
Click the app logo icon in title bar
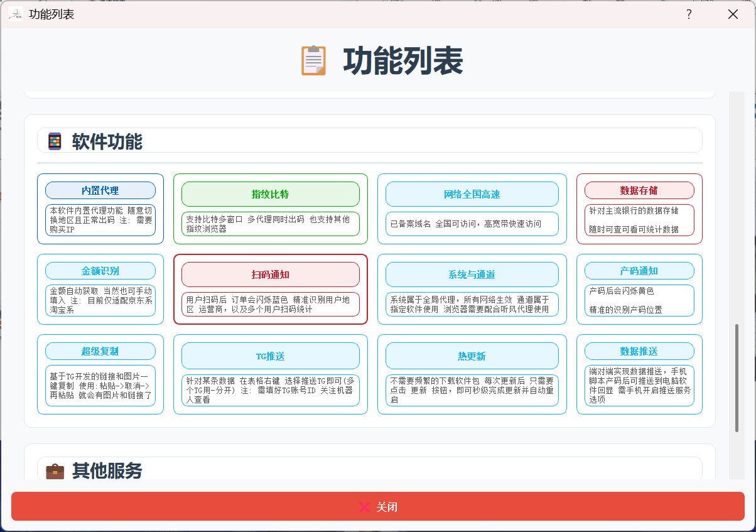(x=16, y=14)
